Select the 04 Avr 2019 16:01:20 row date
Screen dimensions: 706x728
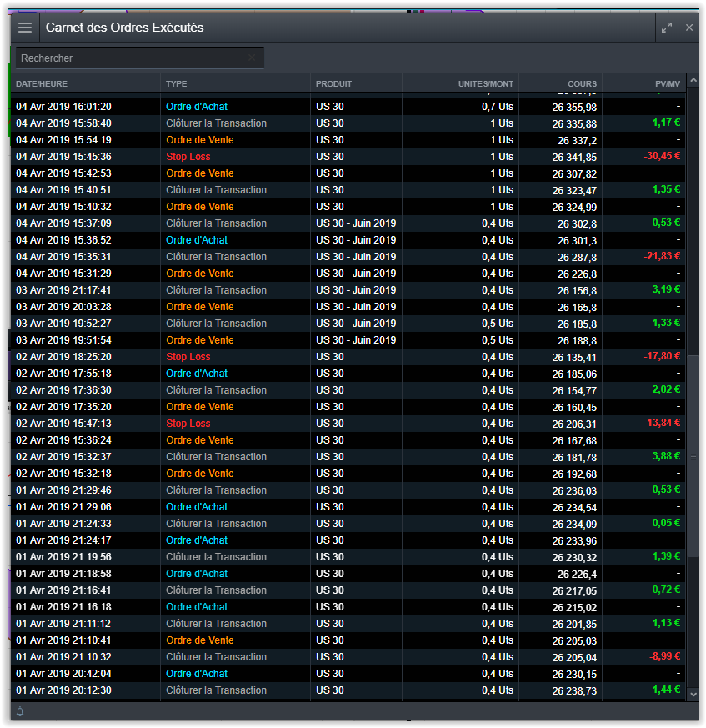(63, 107)
